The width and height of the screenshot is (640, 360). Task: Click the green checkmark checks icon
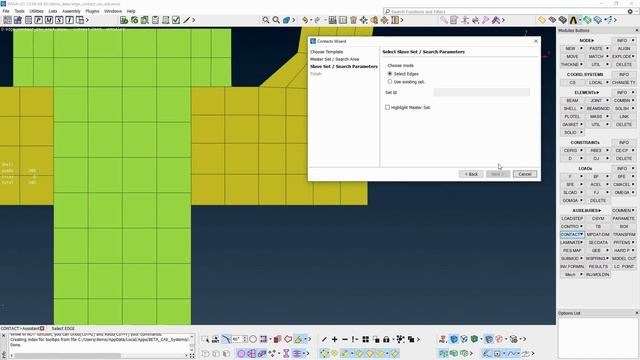pyautogui.click(x=176, y=20)
